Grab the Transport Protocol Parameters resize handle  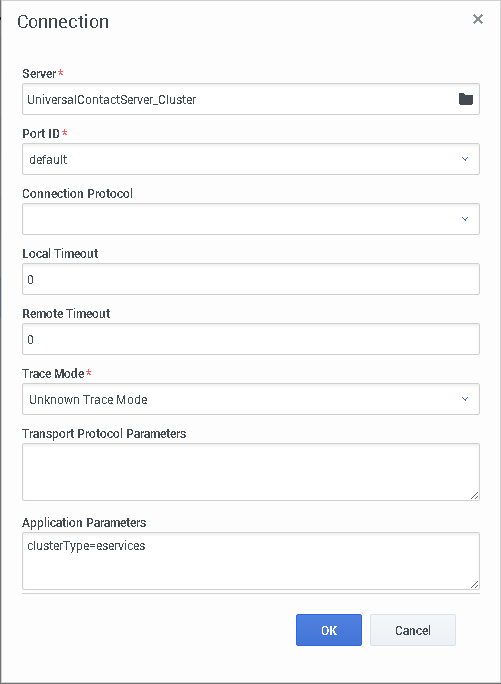[474, 496]
